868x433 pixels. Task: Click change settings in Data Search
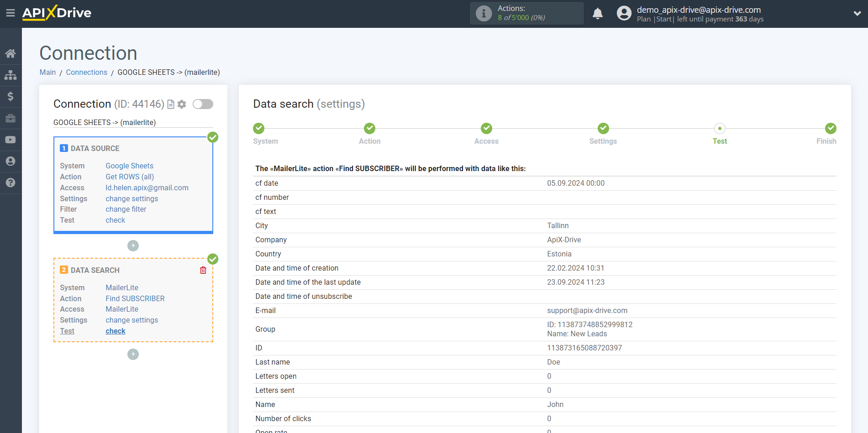132,320
